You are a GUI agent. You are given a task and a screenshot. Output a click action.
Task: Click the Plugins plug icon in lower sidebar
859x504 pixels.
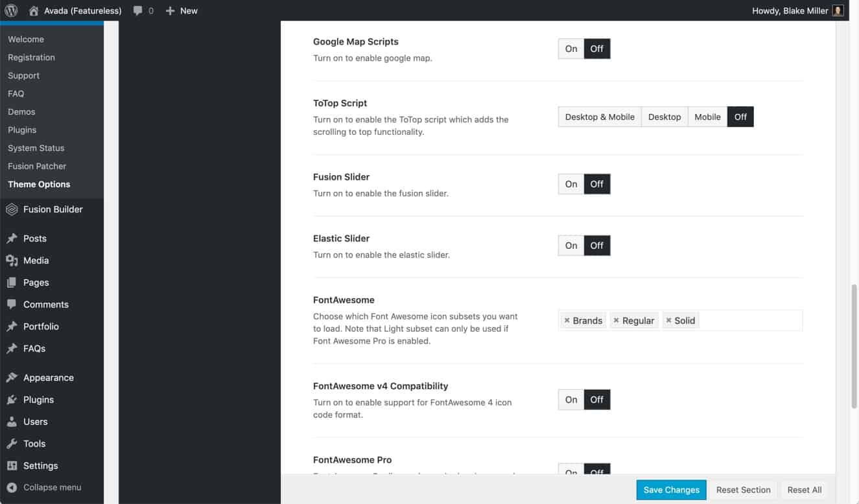coord(12,400)
